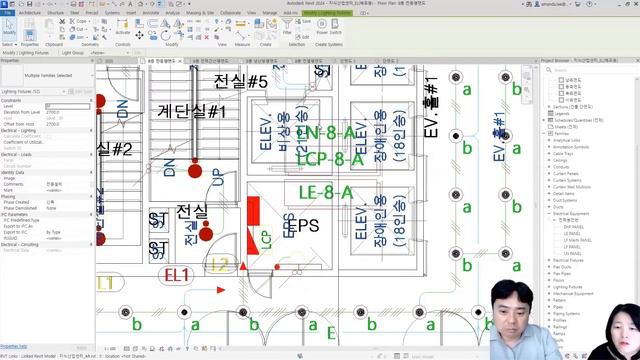Select the Trim/Extend tool

[178, 36]
